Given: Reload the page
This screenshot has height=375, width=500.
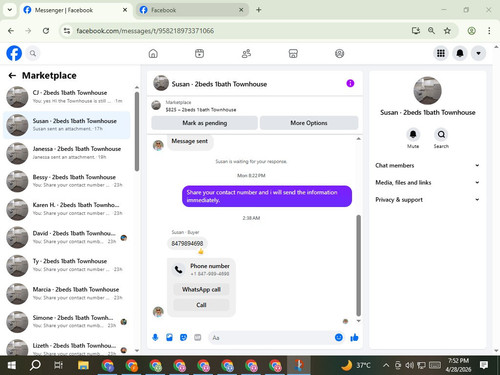Looking at the screenshot, I should coord(46,31).
